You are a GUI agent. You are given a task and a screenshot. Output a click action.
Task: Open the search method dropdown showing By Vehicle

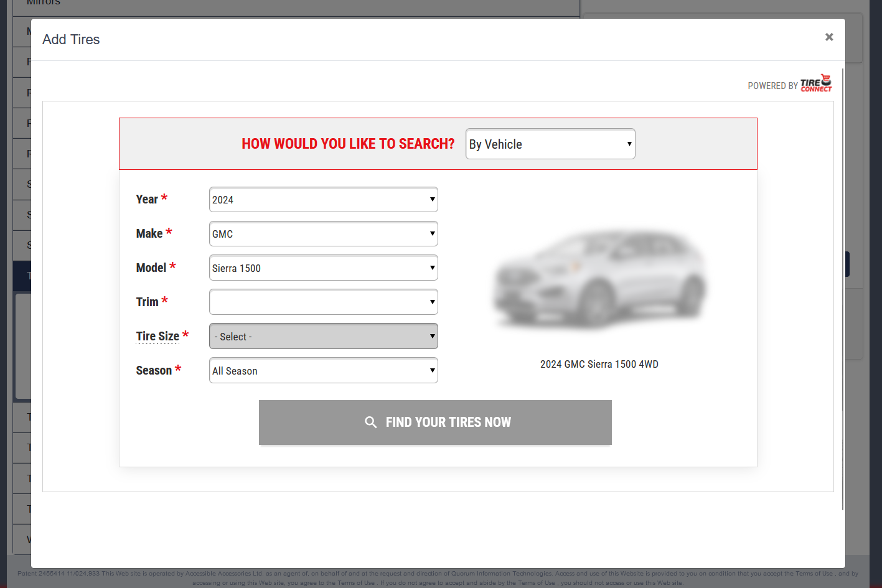[550, 144]
